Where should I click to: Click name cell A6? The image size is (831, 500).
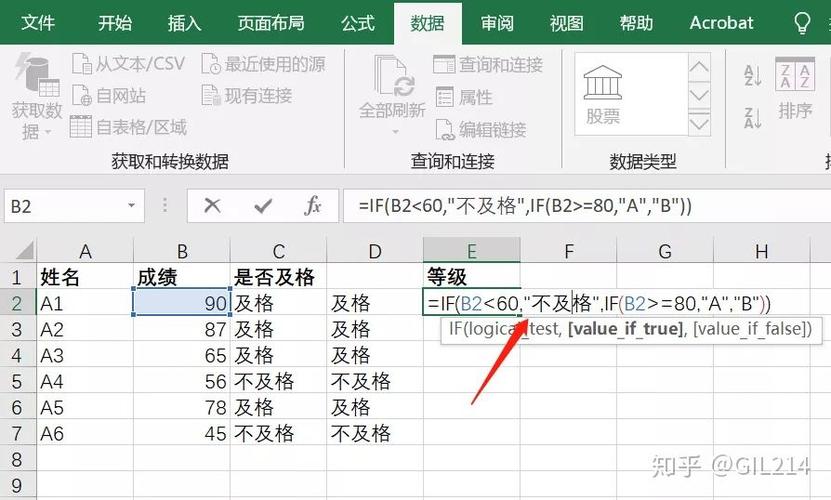[85, 433]
